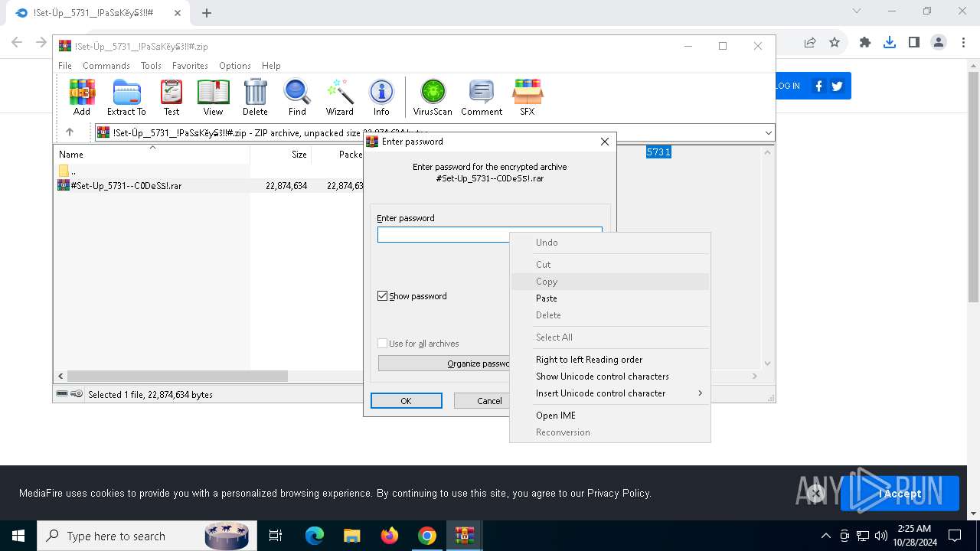This screenshot has height=551, width=980.
Task: Click Cancel in the password dialog
Action: click(x=482, y=401)
